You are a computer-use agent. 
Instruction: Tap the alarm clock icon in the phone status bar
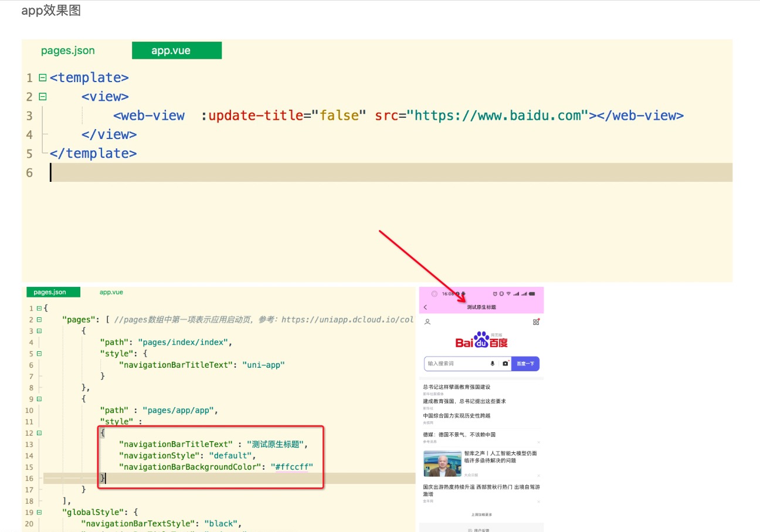point(496,293)
